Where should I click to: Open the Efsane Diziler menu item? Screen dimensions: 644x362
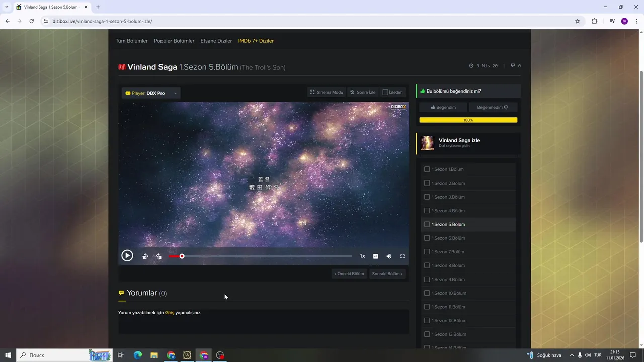coord(216,41)
